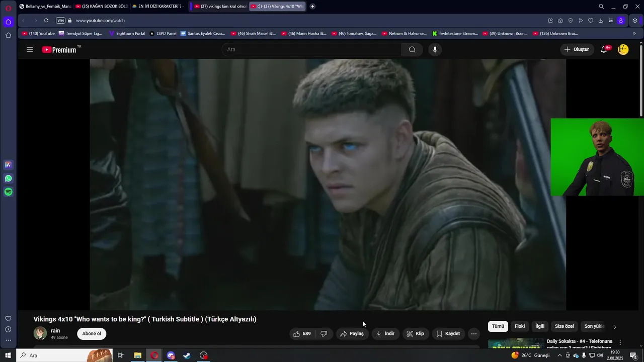Open the extensions cube icon
The width and height of the screenshot is (644, 362).
point(635,21)
